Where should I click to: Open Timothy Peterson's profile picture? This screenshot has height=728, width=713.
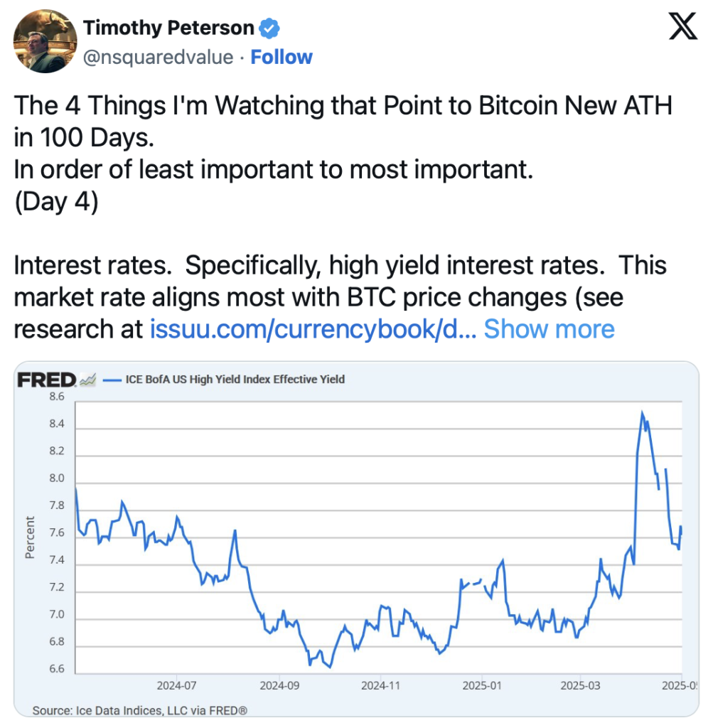(45, 41)
